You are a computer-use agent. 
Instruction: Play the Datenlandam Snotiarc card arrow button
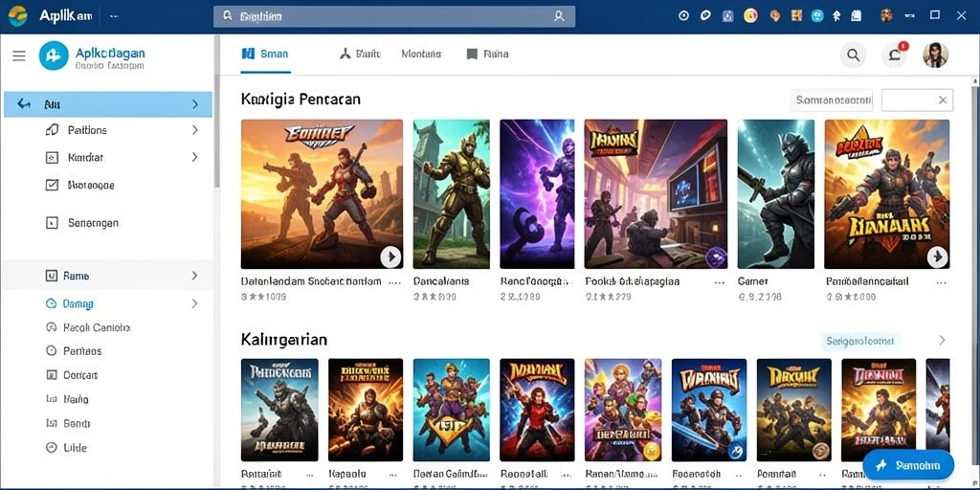(x=390, y=256)
